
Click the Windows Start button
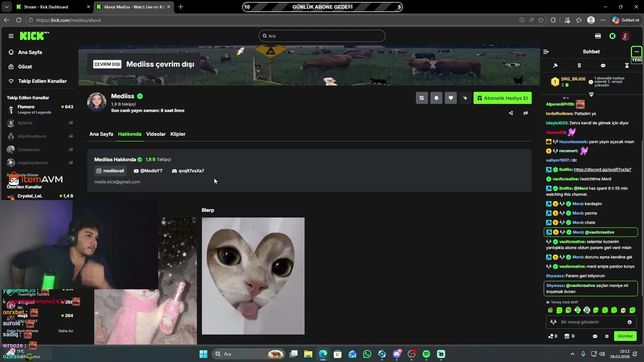point(203,354)
